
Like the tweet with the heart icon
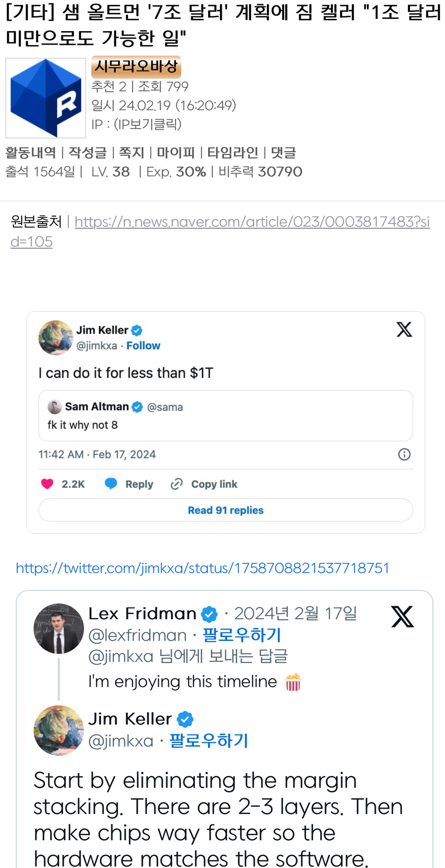(x=47, y=484)
